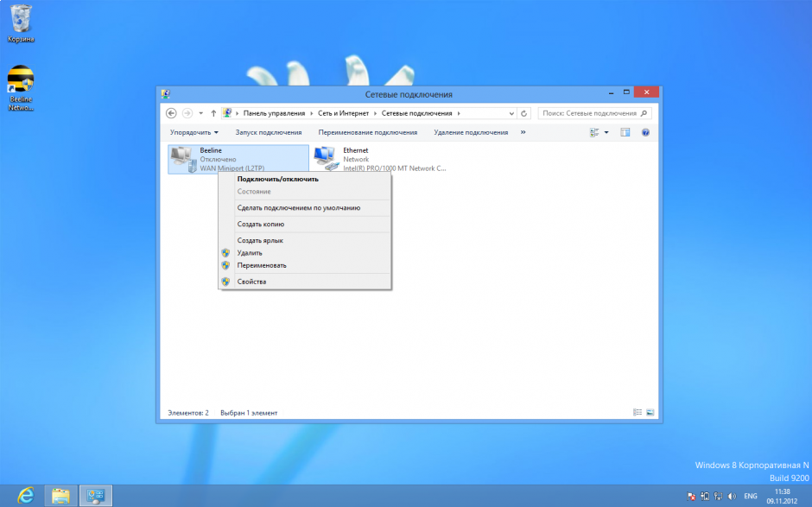The width and height of the screenshot is (812, 507).
Task: Open the help question mark icon
Action: [x=645, y=132]
